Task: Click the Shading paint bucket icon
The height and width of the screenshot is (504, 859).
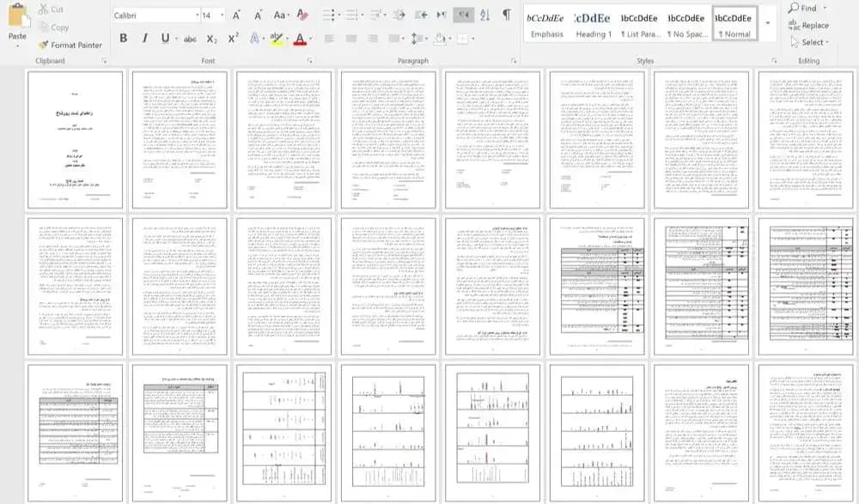Action: point(439,39)
